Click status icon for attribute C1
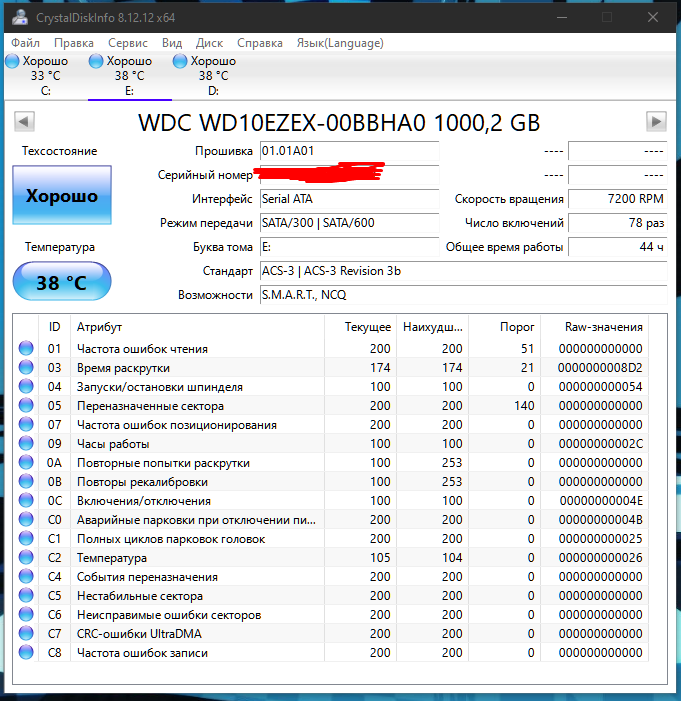 click(x=26, y=538)
